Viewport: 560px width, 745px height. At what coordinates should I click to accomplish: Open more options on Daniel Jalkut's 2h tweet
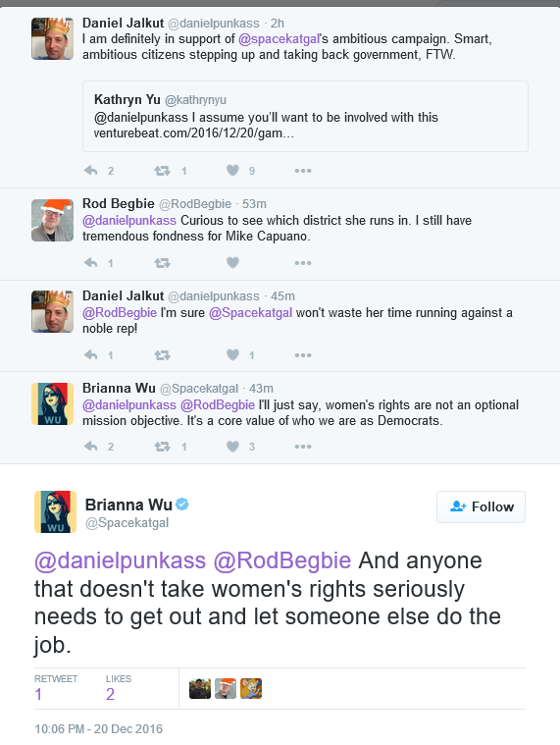tap(303, 171)
